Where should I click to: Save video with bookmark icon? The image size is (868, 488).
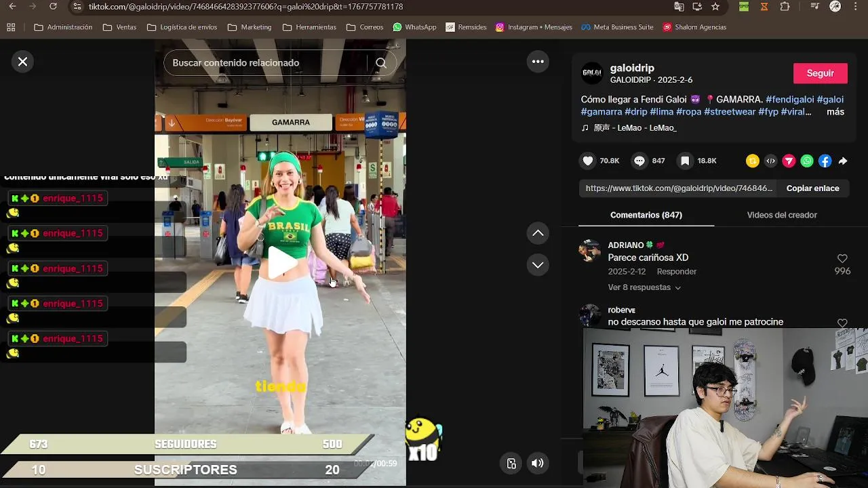(685, 161)
